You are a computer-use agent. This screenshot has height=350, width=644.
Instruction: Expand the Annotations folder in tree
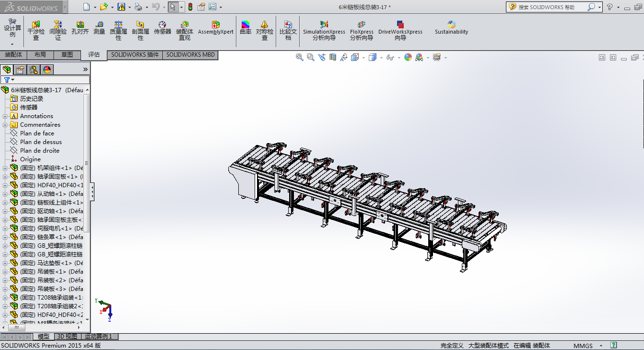(x=5, y=116)
